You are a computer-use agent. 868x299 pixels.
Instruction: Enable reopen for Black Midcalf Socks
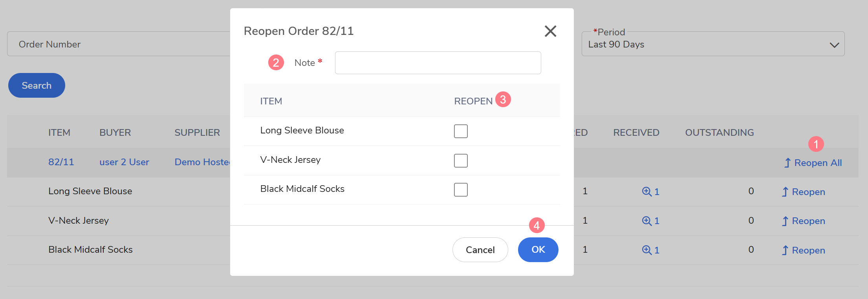click(x=461, y=190)
